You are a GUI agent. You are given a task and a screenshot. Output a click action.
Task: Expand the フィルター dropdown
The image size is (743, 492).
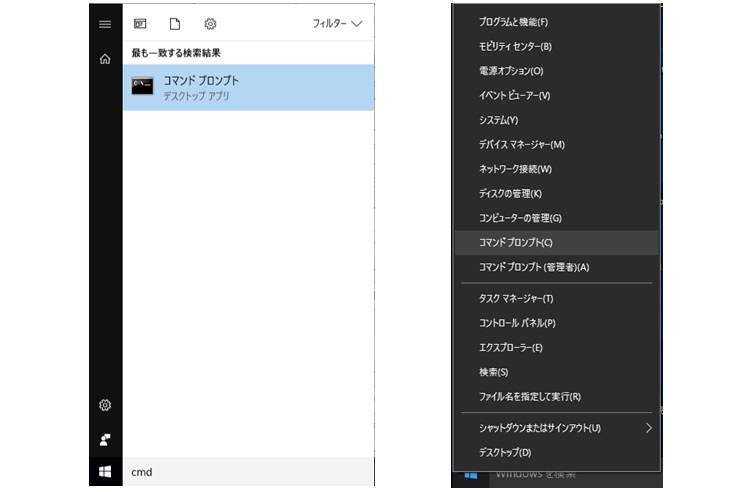click(337, 23)
